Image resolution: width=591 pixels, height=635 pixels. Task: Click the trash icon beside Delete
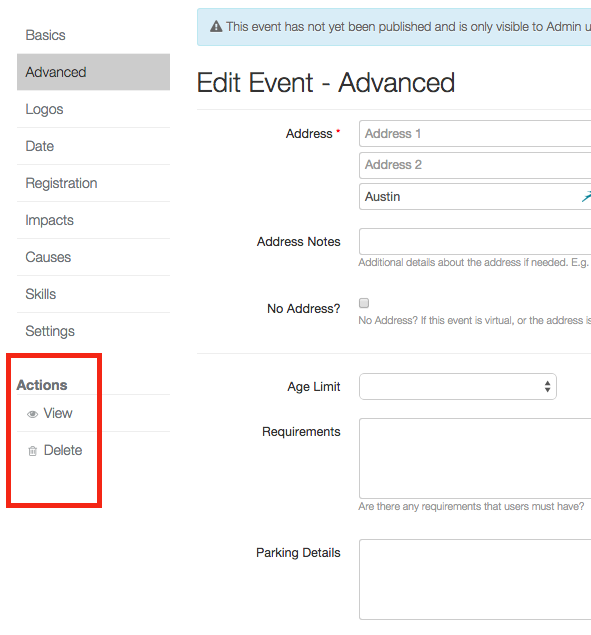coord(32,451)
